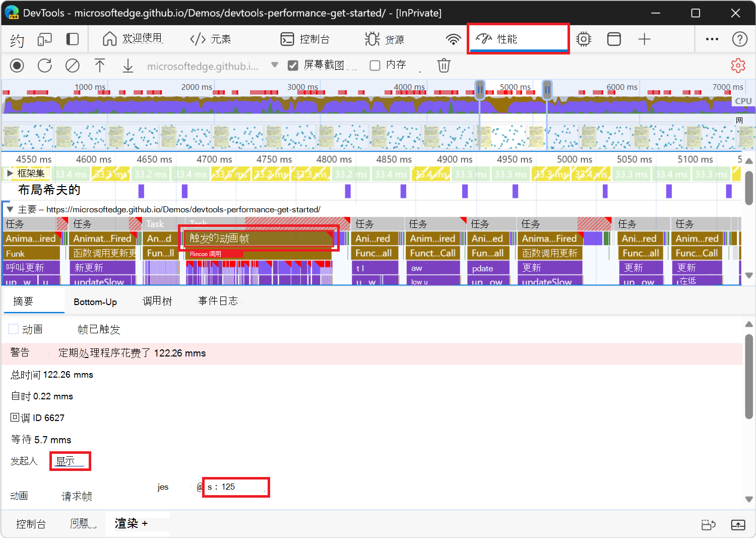Click the trash collect garbage icon
The width and height of the screenshot is (756, 538).
click(444, 66)
